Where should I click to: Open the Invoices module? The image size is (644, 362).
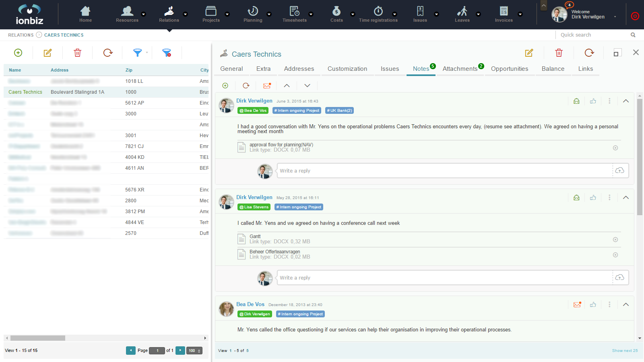tap(504, 14)
